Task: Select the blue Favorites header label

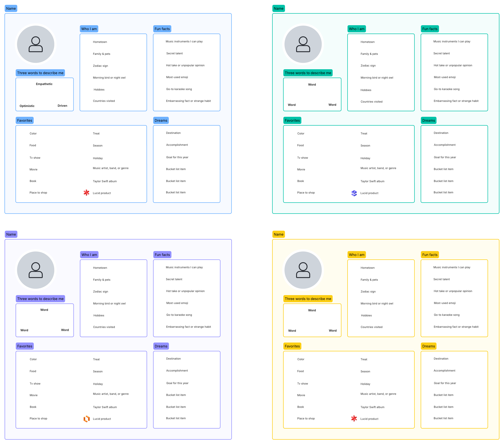Action: click(25, 120)
